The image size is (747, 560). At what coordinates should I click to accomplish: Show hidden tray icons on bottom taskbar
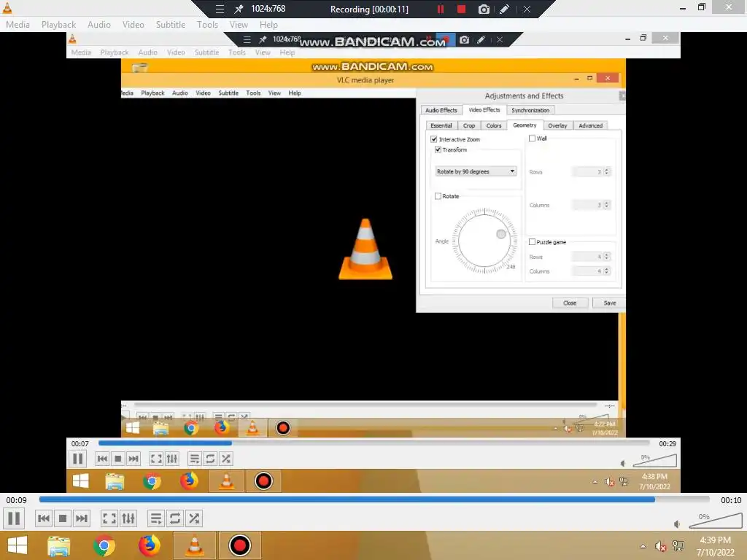click(x=643, y=546)
